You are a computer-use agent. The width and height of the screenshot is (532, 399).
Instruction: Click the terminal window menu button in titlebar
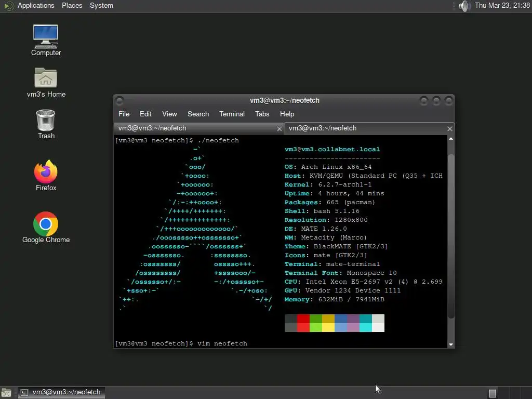(119, 100)
